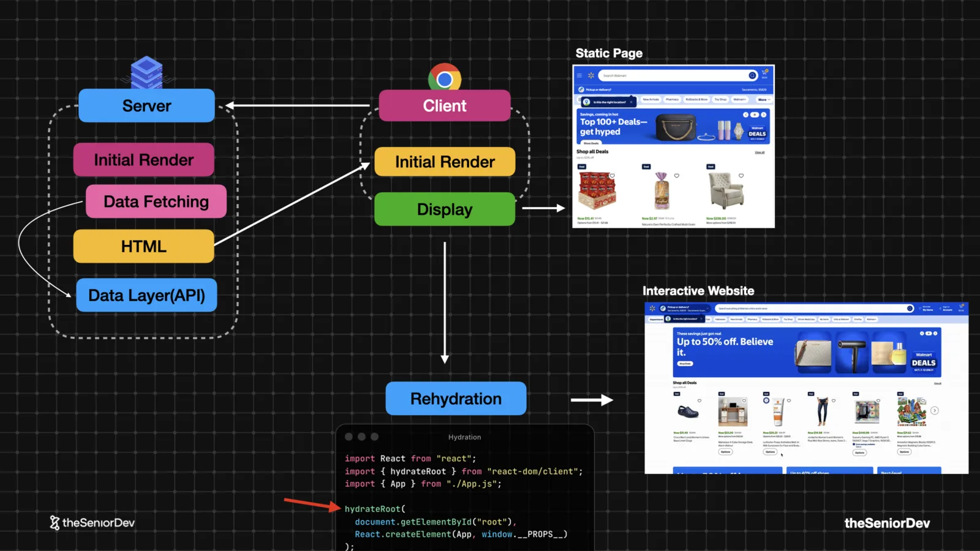The image size is (980, 551).
Task: Open cart icon in Interactive Website header
Action: (961, 308)
